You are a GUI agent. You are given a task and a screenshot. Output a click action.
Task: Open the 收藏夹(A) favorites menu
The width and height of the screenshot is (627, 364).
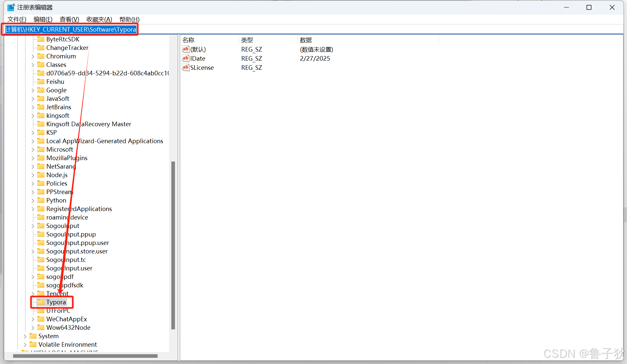(99, 19)
